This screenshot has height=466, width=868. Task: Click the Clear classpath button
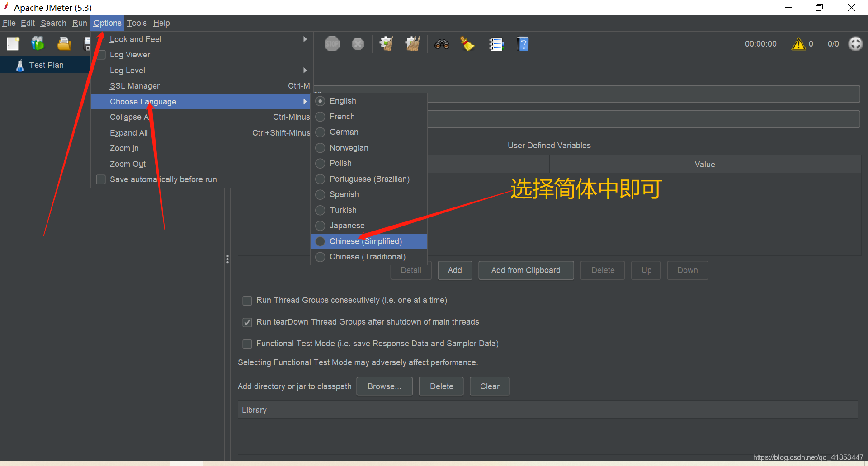coord(490,386)
